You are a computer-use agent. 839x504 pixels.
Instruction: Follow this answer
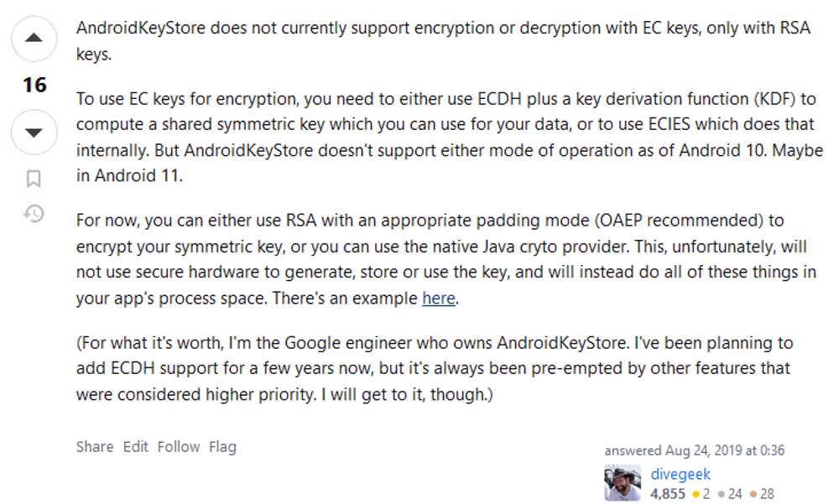[179, 447]
